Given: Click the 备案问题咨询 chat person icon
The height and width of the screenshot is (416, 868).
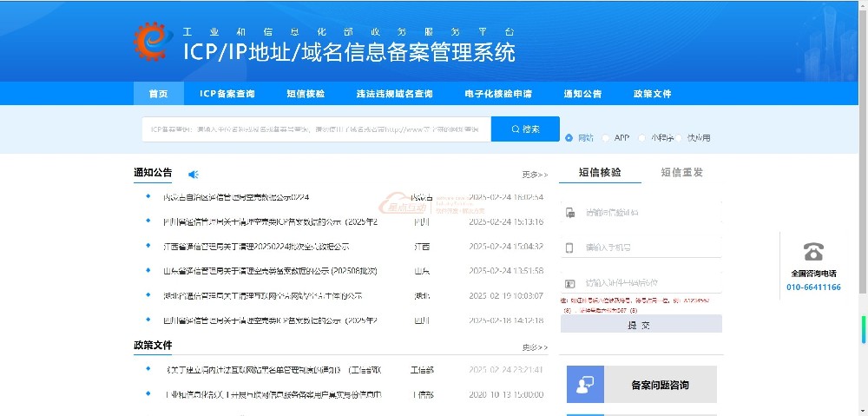Looking at the screenshot, I should (585, 384).
